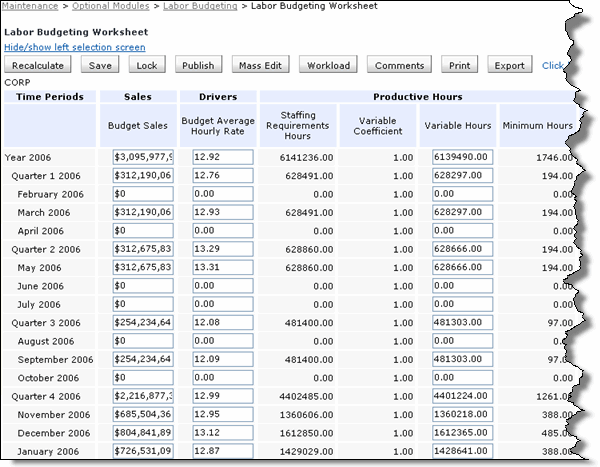
Task: Open the Mass Edit tool
Action: click(261, 66)
